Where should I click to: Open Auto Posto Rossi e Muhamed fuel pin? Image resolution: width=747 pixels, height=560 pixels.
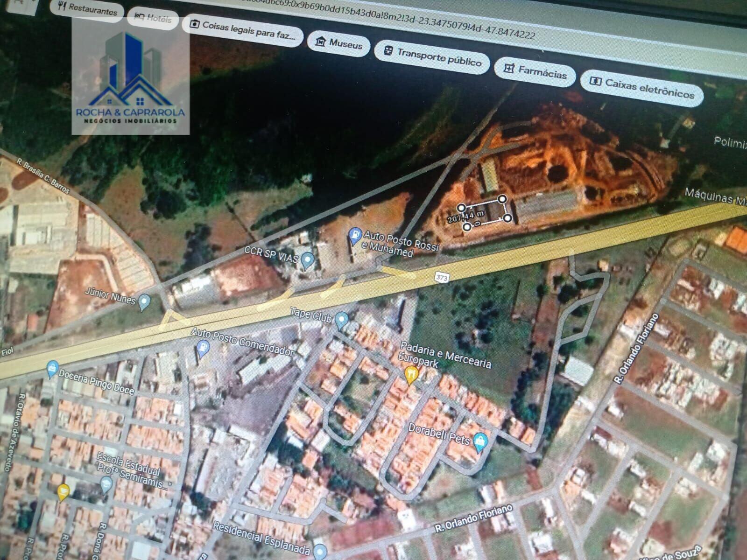(356, 236)
